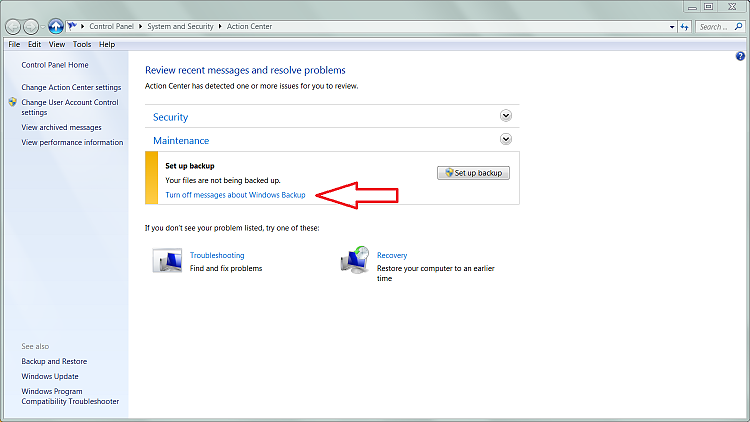Open the Edit menu
The height and width of the screenshot is (422, 750).
(34, 44)
